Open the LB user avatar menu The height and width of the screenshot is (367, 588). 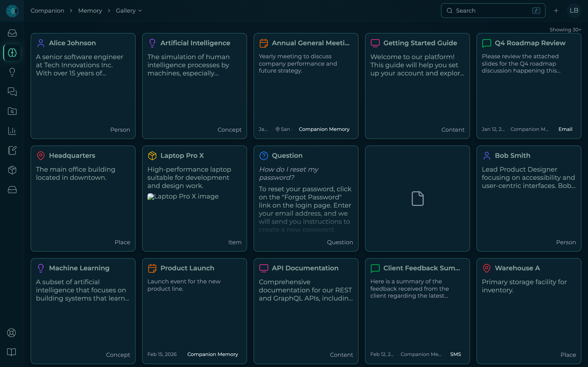pos(574,11)
